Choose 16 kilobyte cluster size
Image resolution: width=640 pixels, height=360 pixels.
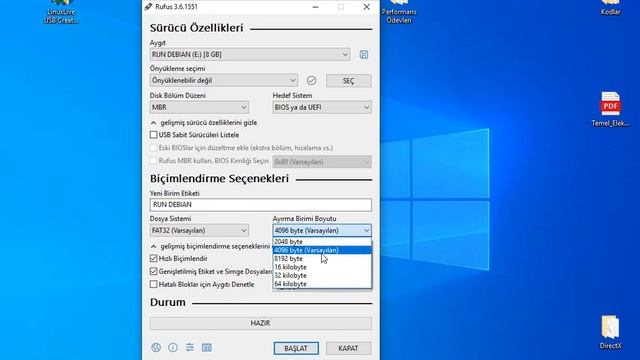coord(322,267)
